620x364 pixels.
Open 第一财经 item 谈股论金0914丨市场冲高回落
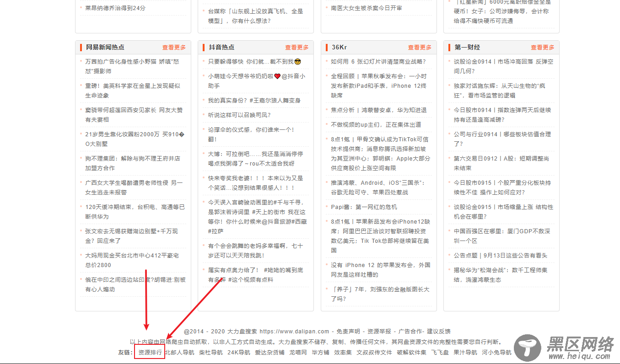pyautogui.click(x=503, y=66)
